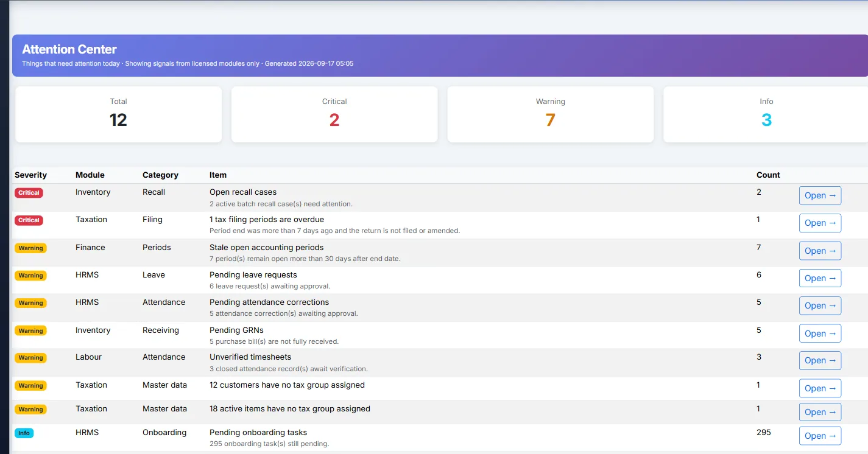Viewport: 868px width, 454px height.
Task: Click the Critical 2 summary card
Action: pyautogui.click(x=334, y=114)
